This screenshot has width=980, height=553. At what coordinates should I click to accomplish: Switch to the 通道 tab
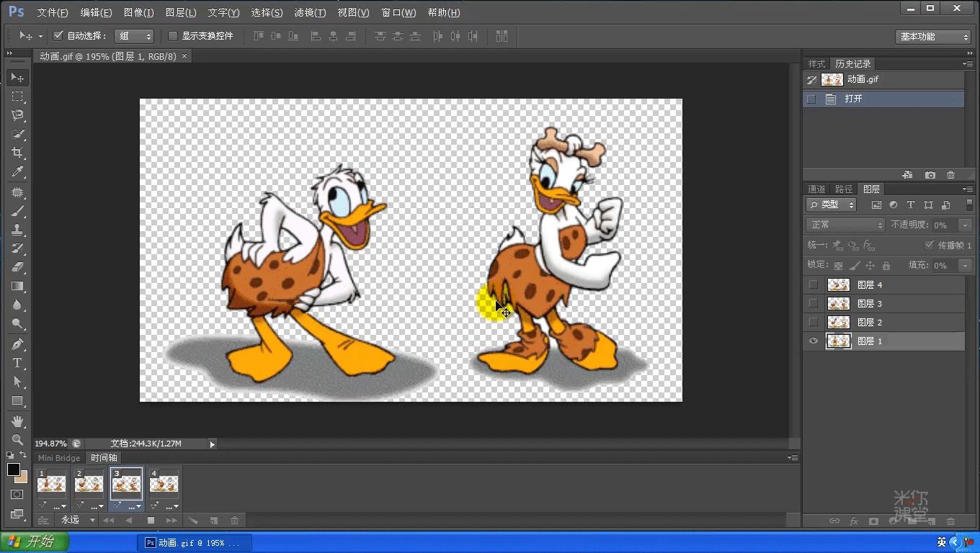click(816, 189)
